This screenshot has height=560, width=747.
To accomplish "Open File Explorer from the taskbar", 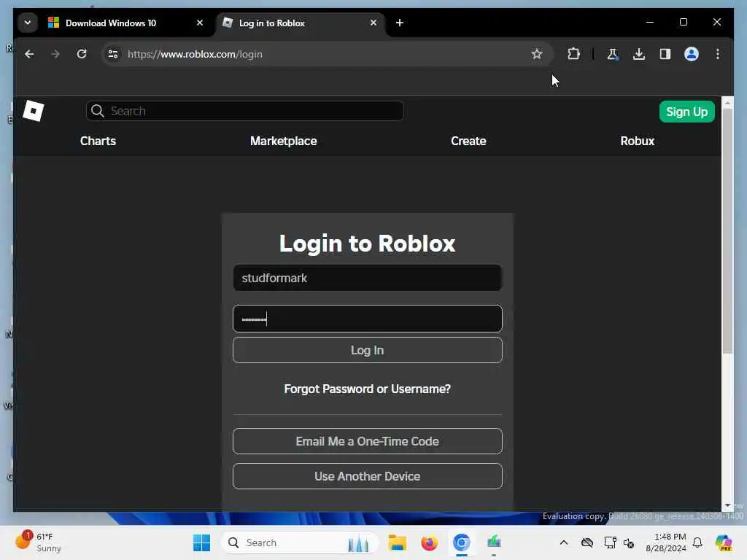I will point(397,542).
